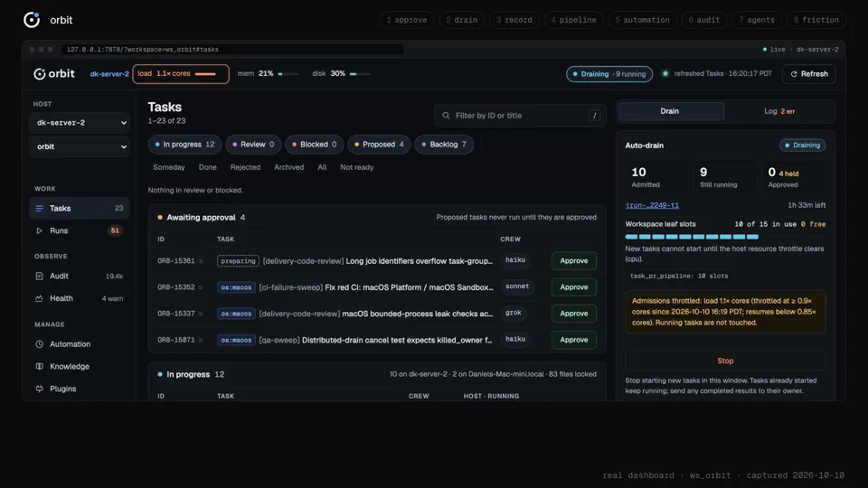Toggle the Blocked 0 filter chip
The image size is (868, 488).
(x=314, y=145)
